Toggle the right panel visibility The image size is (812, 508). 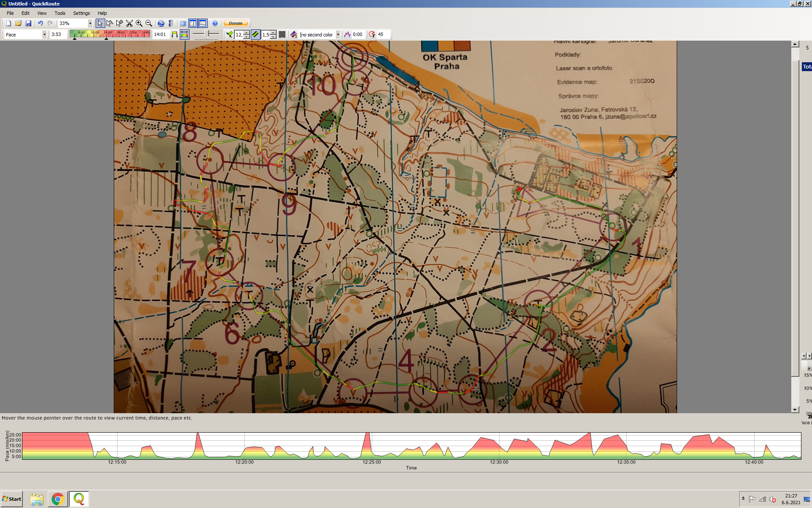tap(193, 23)
